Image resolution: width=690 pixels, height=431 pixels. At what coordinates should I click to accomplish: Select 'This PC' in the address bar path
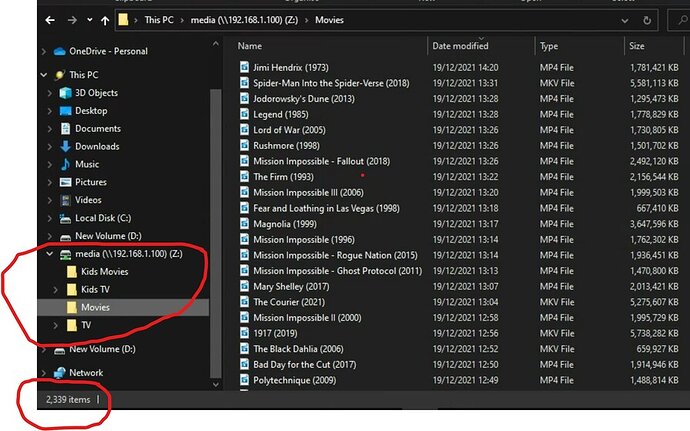[x=159, y=20]
